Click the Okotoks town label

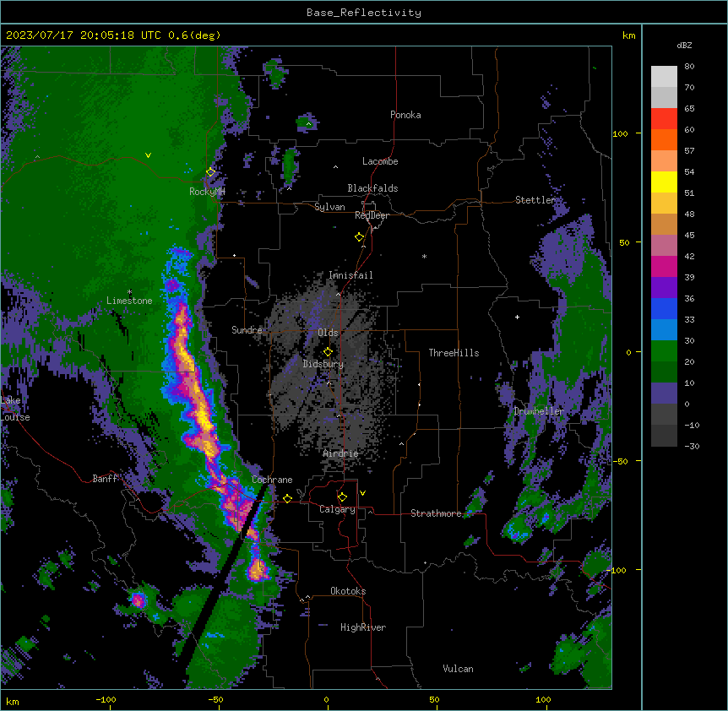[x=348, y=591]
